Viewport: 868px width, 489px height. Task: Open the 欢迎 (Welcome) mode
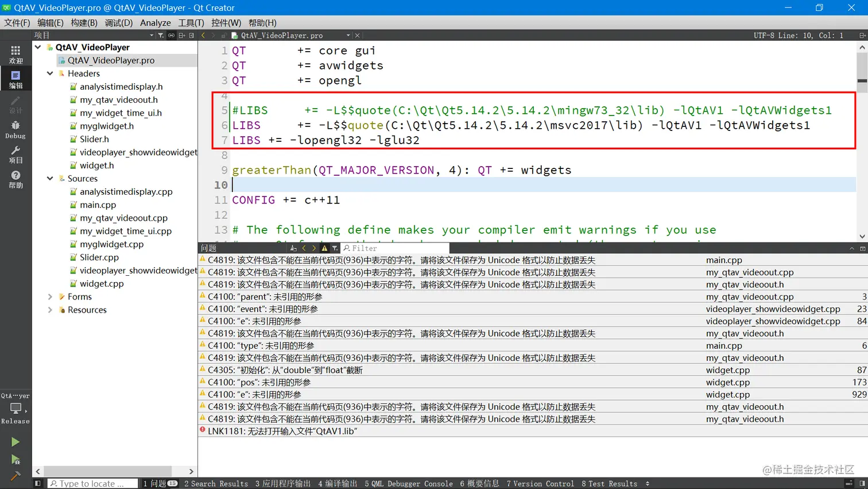(x=15, y=55)
